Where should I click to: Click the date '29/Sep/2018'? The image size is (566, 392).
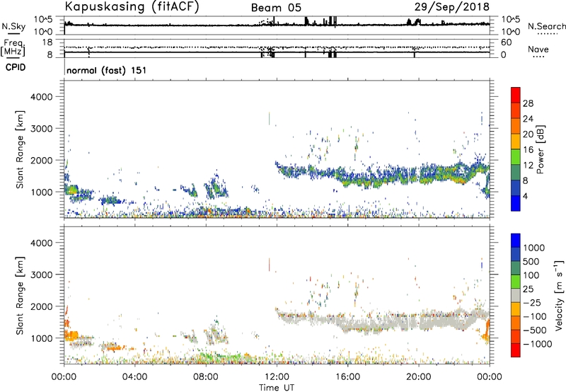452,6
